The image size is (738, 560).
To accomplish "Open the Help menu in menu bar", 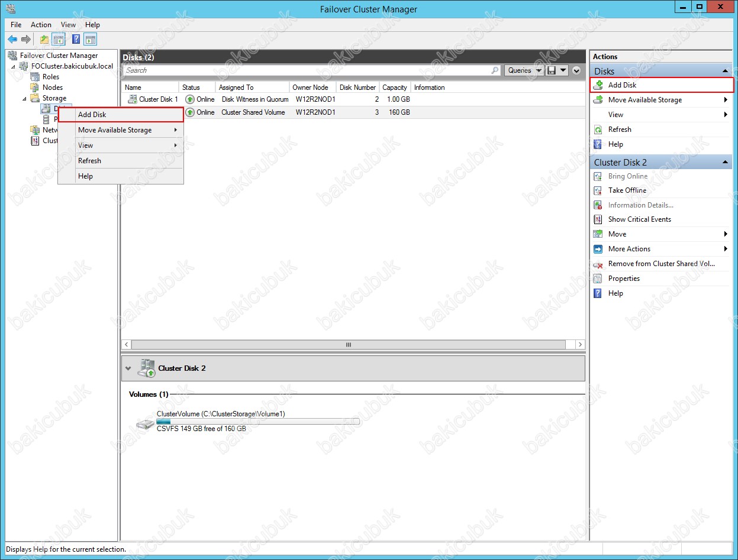I will 92,25.
